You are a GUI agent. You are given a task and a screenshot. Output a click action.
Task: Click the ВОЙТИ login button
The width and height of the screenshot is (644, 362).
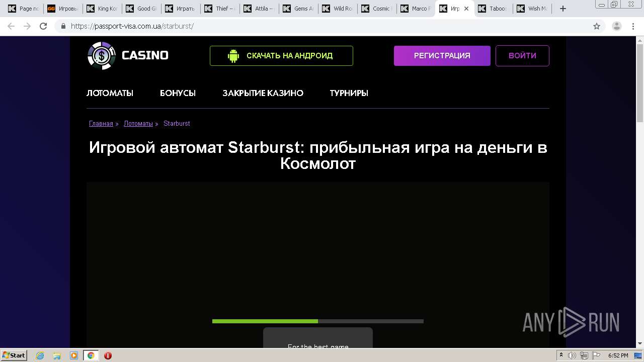[x=522, y=56]
